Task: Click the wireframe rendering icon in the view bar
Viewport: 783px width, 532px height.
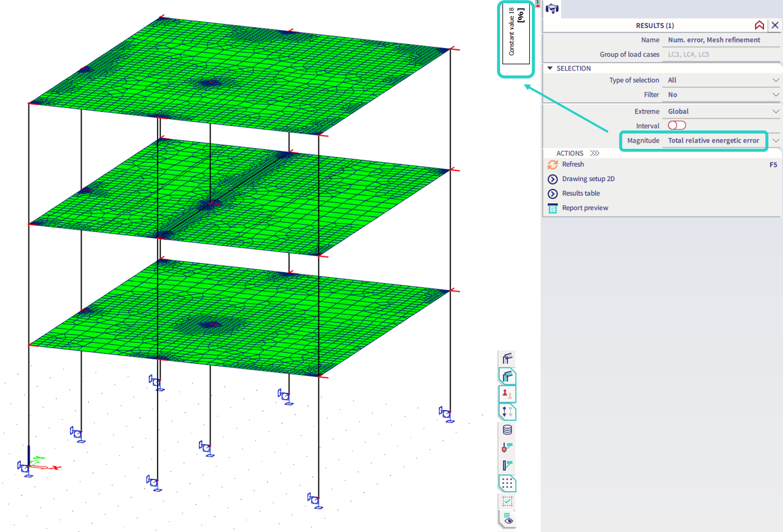Action: click(507, 358)
